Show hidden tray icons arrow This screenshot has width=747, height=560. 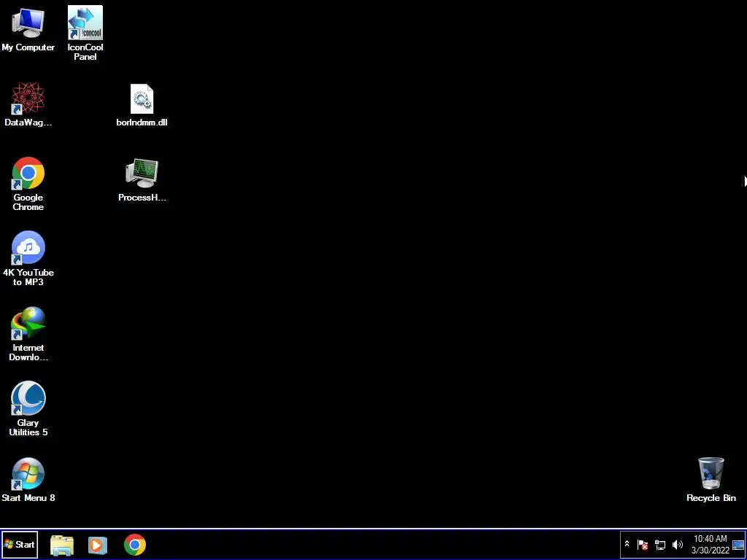tap(627, 544)
